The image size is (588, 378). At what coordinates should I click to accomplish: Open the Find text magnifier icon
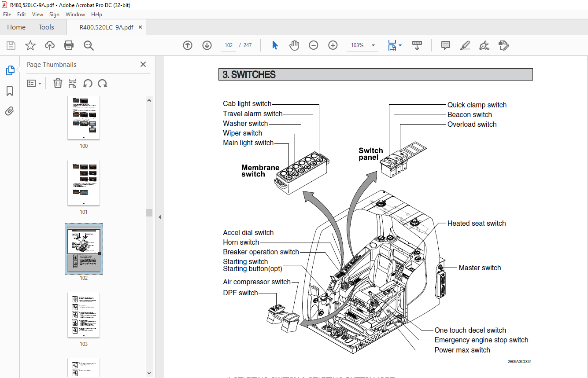tap(89, 45)
